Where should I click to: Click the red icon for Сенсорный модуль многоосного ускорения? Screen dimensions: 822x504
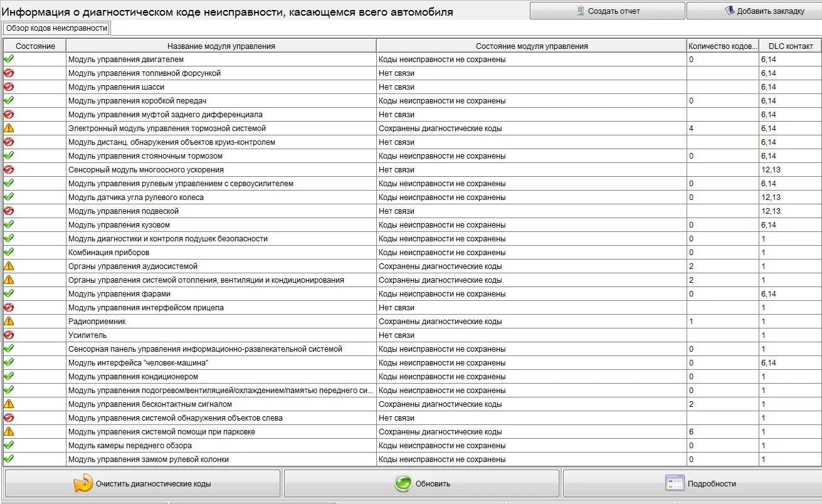pos(9,169)
